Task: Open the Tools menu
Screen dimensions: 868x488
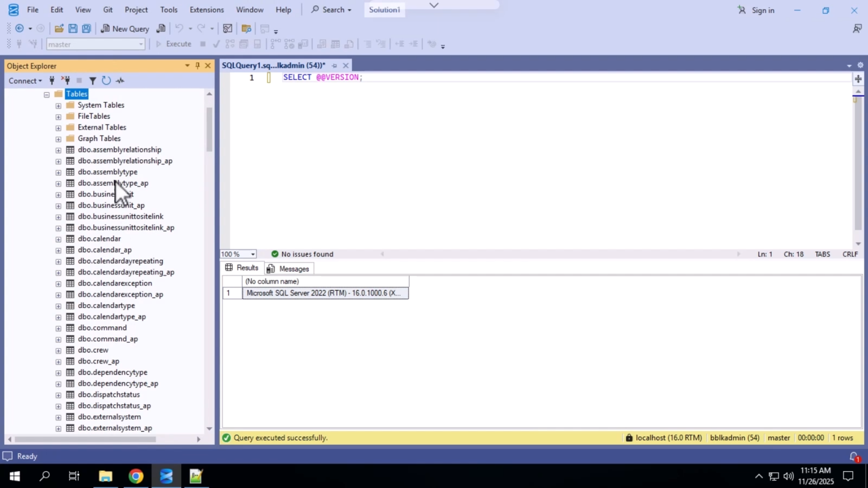Action: (x=169, y=9)
